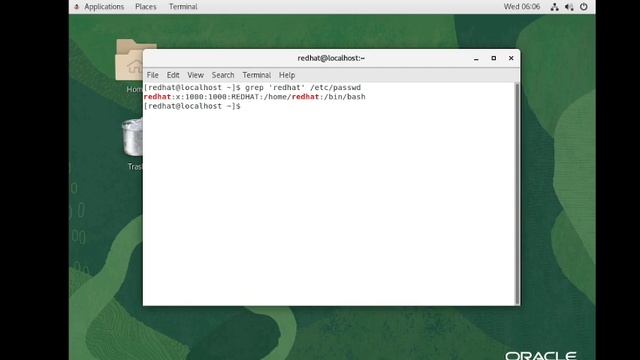Viewport: 640px width, 360px height.
Task: Click the highlighted red 'redhat' at line start
Action: tap(157, 97)
